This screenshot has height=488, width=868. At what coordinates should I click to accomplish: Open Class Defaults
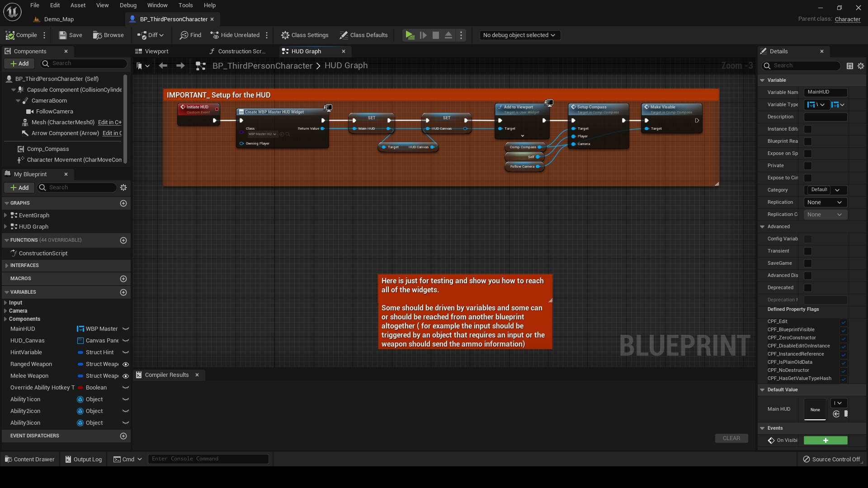(364, 35)
